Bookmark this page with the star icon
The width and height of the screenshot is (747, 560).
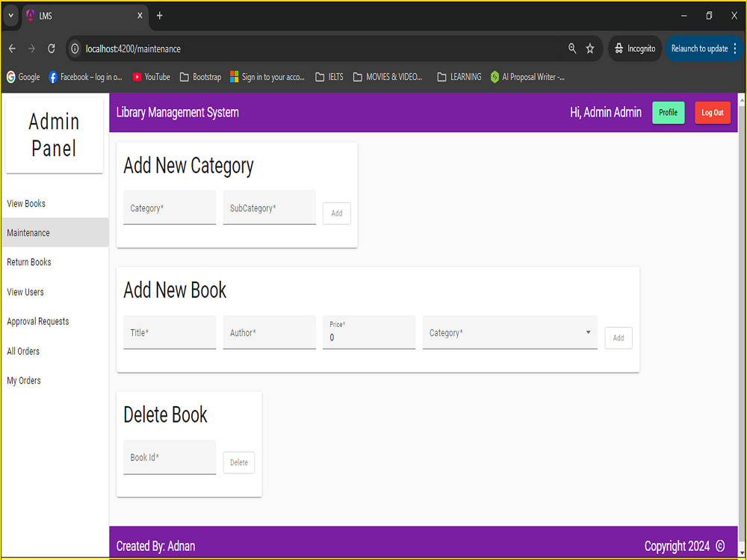[x=590, y=49]
